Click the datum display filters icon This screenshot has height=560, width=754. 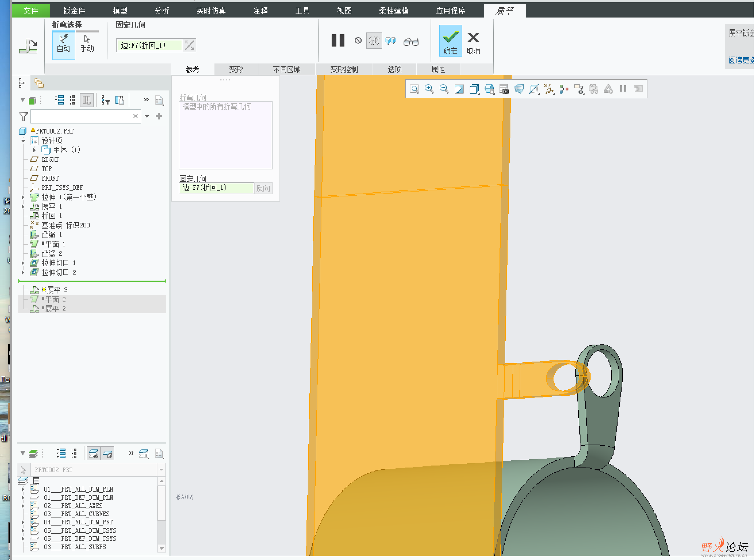click(549, 89)
